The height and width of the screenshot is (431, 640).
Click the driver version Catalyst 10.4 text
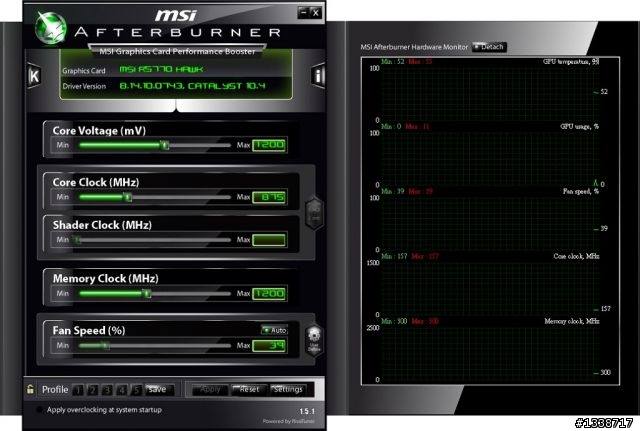(192, 86)
